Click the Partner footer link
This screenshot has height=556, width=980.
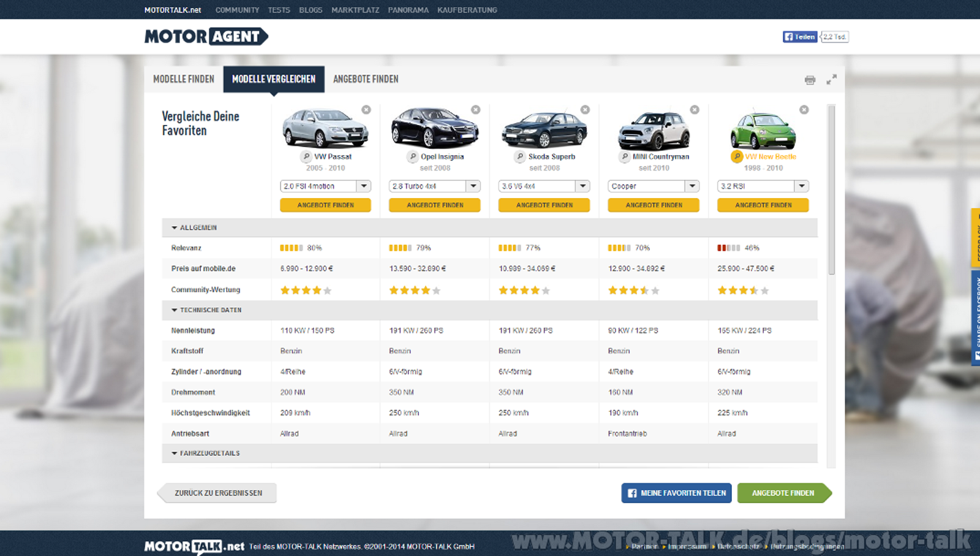644,546
